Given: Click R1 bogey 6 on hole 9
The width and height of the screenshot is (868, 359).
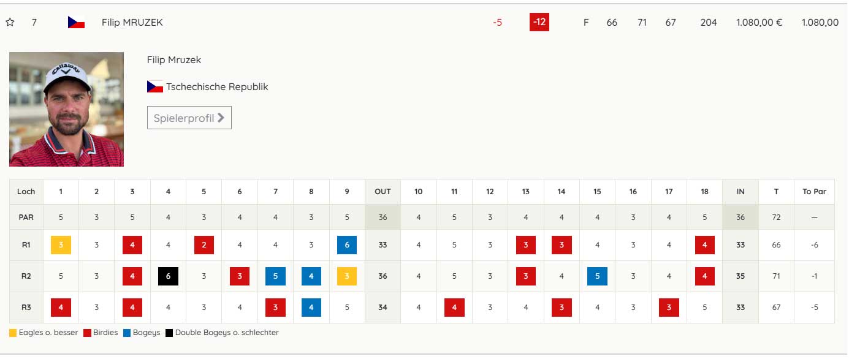Looking at the screenshot, I should tap(347, 245).
